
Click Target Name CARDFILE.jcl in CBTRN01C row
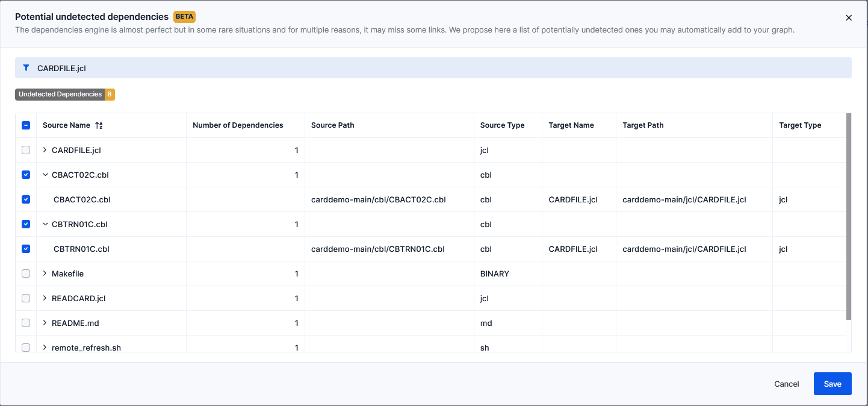tap(573, 249)
